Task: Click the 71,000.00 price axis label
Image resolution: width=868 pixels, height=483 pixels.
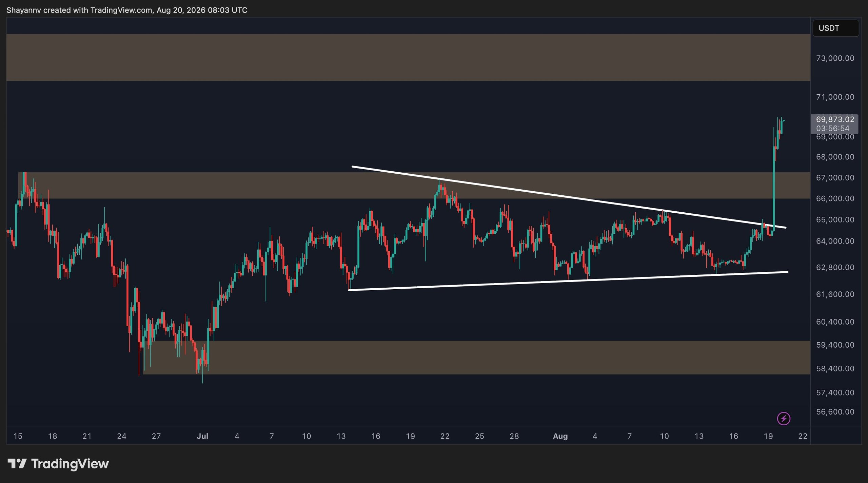Action: click(x=835, y=97)
